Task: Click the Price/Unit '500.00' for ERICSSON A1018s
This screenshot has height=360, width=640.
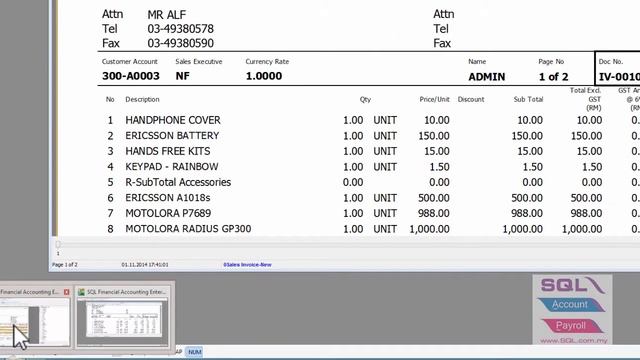Action: click(x=434, y=198)
